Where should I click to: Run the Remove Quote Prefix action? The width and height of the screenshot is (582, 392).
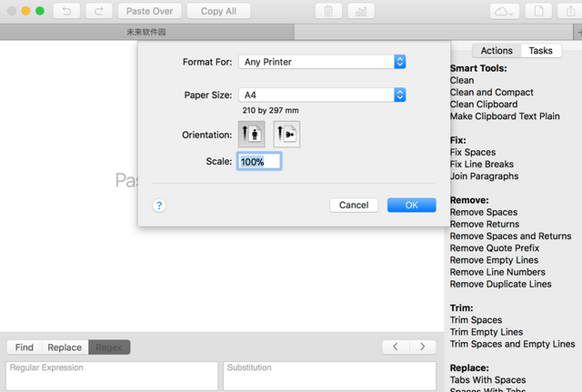pyautogui.click(x=495, y=248)
